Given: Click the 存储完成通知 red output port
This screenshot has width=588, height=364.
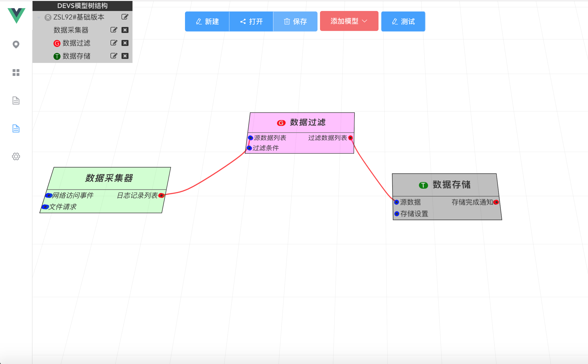Looking at the screenshot, I should (x=496, y=202).
